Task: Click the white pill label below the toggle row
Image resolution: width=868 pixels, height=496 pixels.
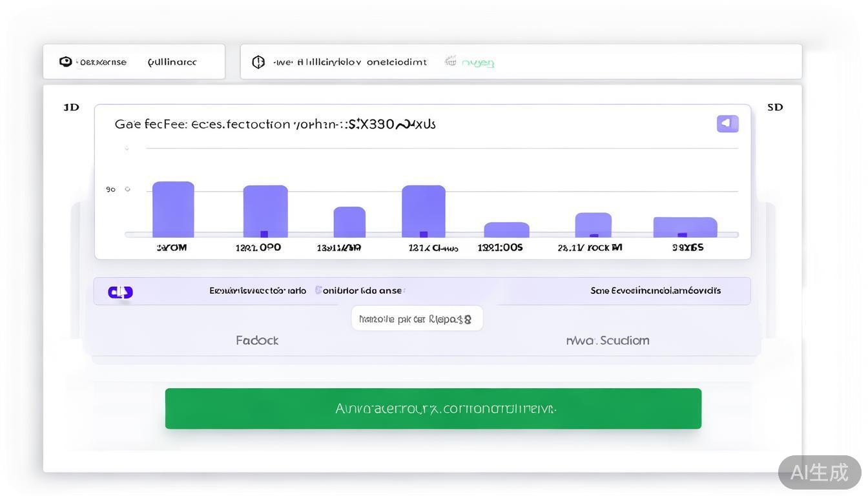Action: coord(417,318)
